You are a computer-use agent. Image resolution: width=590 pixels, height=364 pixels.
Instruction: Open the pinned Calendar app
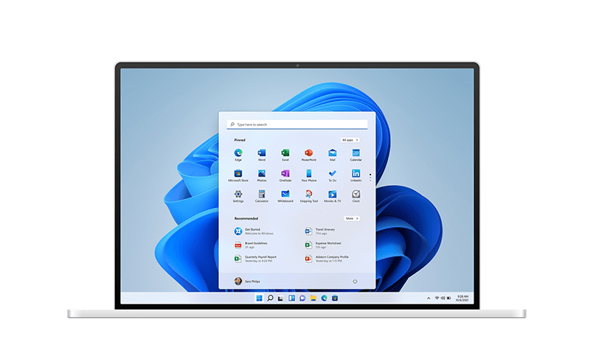(x=355, y=155)
